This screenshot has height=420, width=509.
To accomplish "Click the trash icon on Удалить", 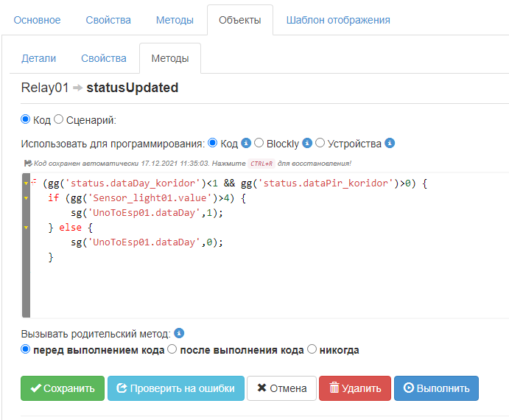I will coord(334,388).
